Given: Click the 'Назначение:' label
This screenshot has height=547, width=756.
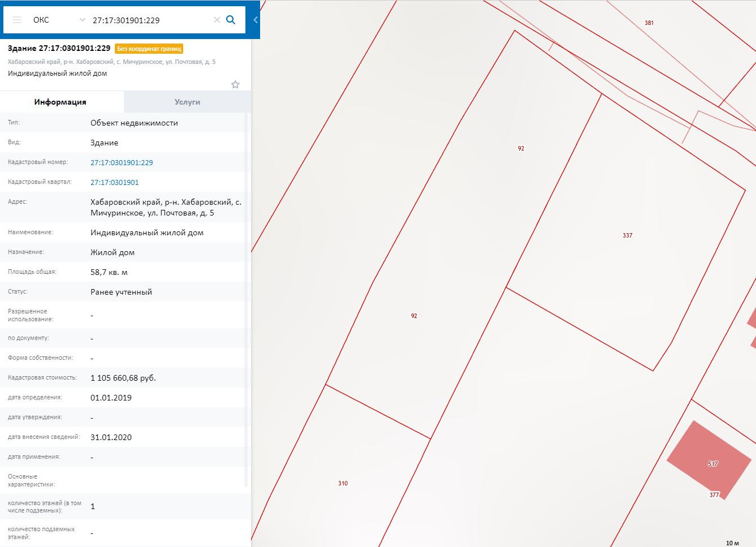Looking at the screenshot, I should (26, 252).
